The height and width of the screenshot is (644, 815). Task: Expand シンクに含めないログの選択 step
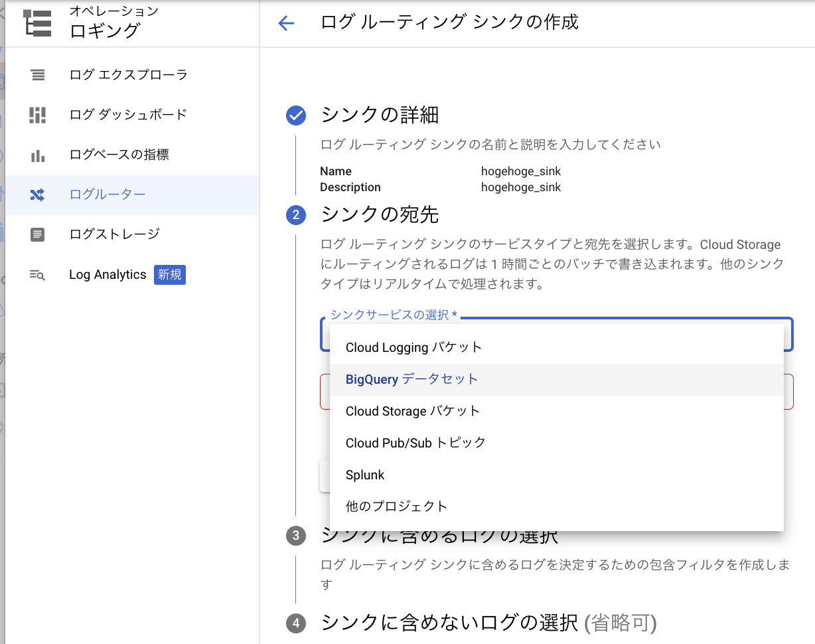tap(488, 623)
